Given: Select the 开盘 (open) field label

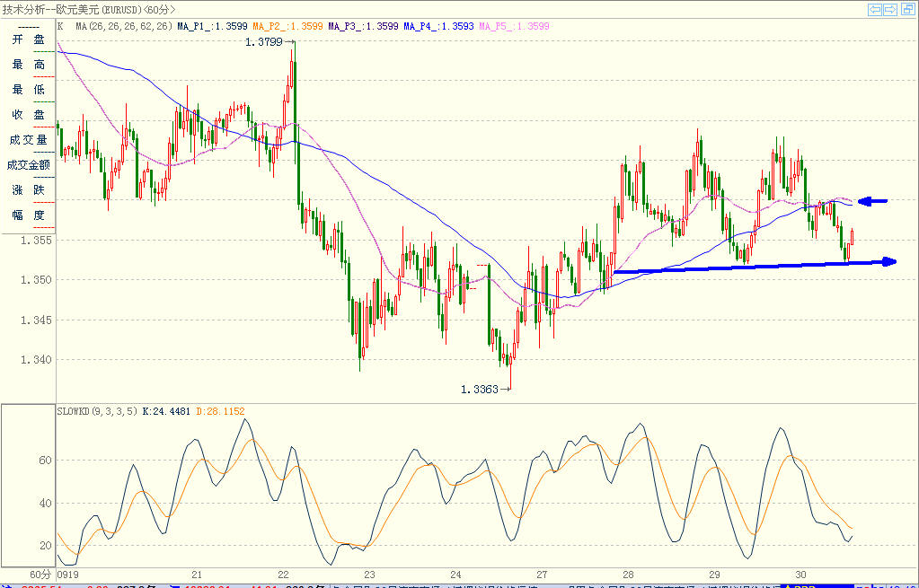Looking at the screenshot, I should [28, 39].
